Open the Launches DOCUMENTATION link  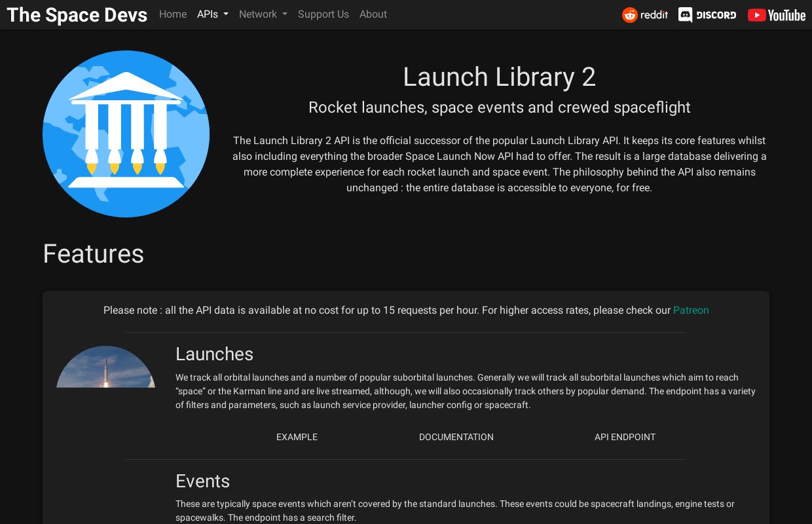click(456, 437)
